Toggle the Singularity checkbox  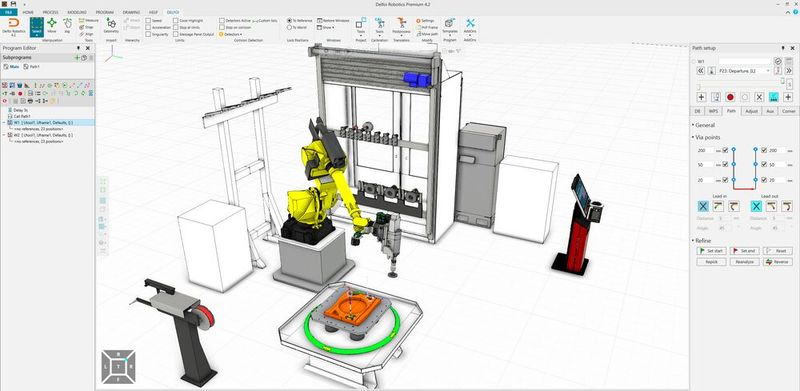pyautogui.click(x=148, y=34)
